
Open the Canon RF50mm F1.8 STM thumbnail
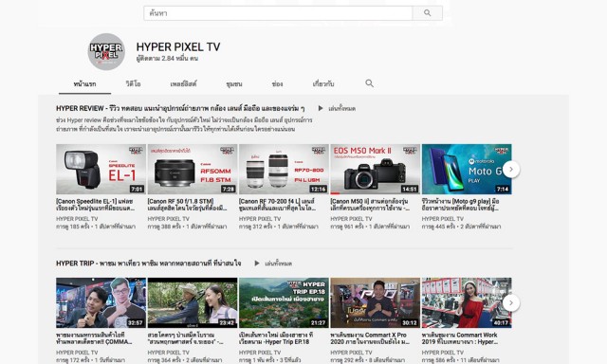pos(193,169)
